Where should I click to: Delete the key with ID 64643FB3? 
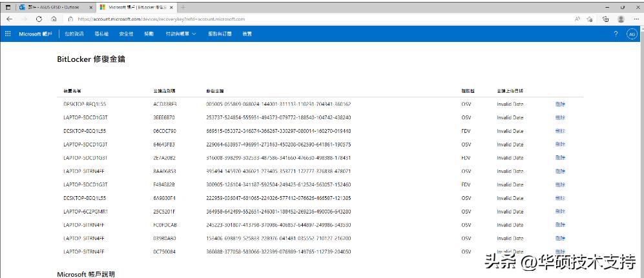coord(560,144)
